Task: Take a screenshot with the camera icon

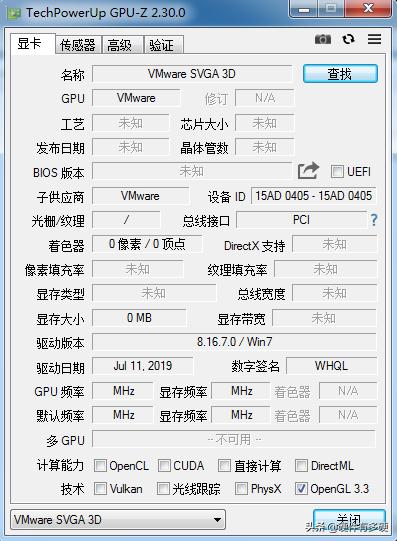Action: pyautogui.click(x=323, y=39)
